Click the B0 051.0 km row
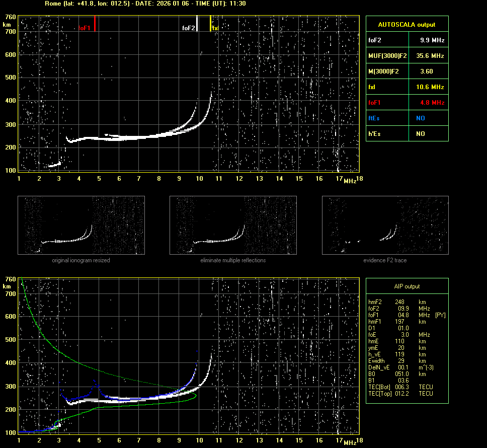487x448 pixels. click(397, 374)
